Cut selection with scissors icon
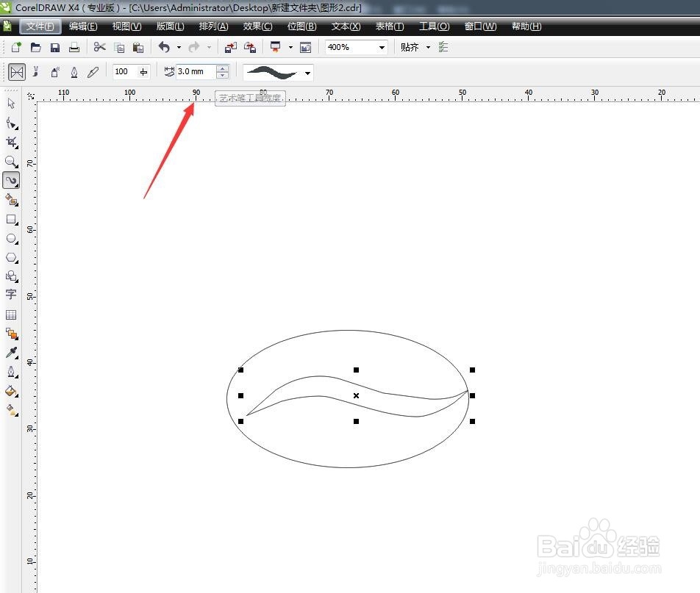The image size is (700, 593). coord(99,47)
